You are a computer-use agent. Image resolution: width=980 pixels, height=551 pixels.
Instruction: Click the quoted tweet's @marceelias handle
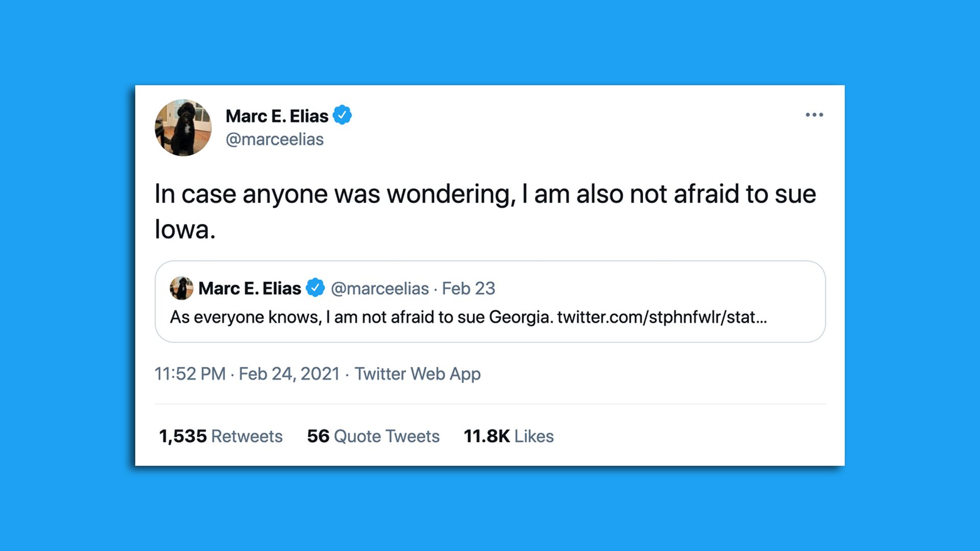(x=380, y=288)
